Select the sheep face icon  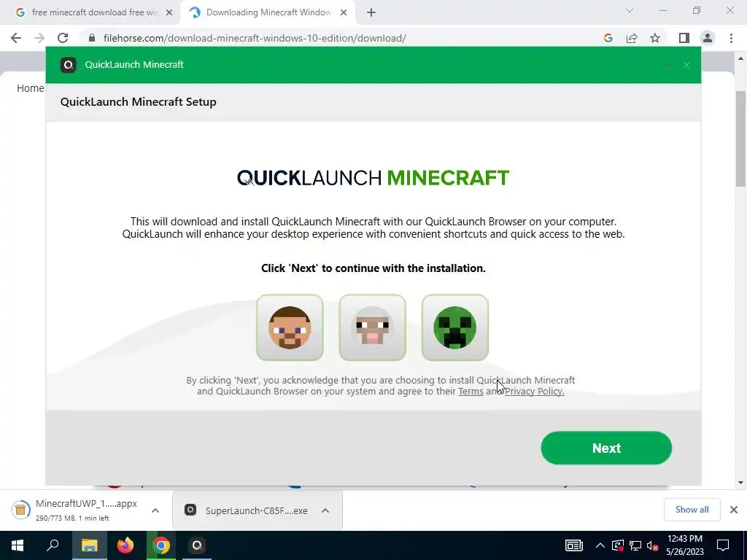tap(373, 327)
